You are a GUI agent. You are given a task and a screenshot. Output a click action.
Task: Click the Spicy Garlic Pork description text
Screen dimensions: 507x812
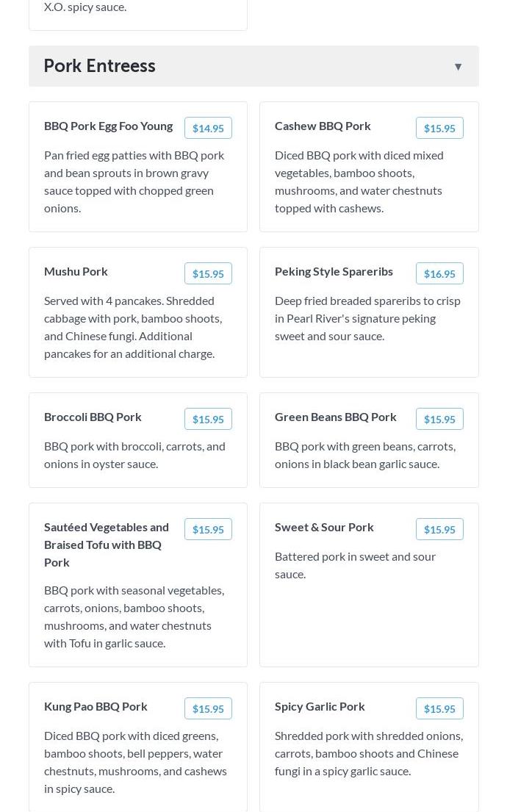tap(368, 753)
